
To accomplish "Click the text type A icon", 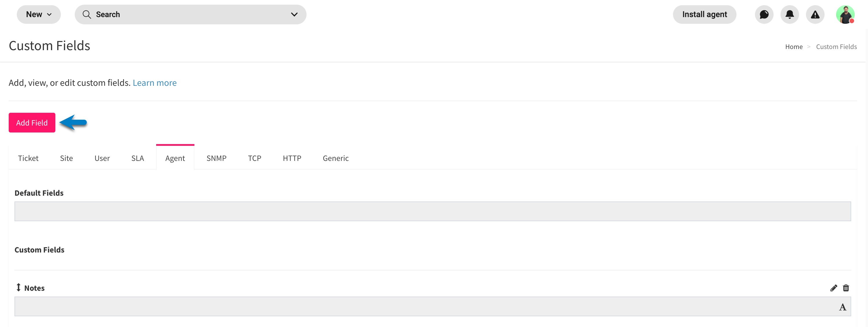I will (x=843, y=307).
